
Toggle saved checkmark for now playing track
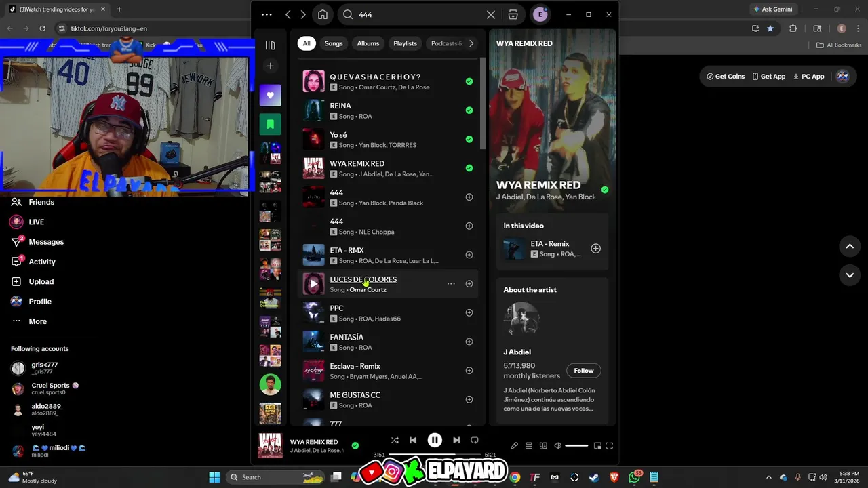tap(355, 445)
